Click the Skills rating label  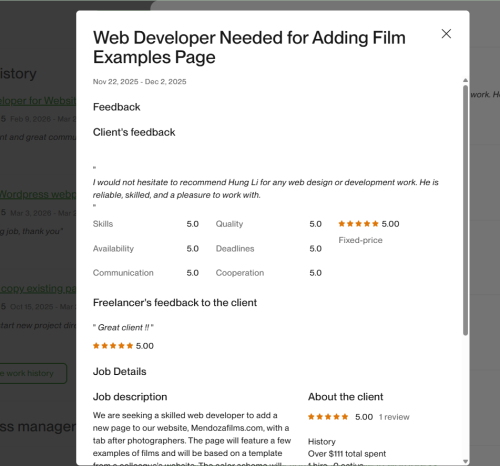coord(103,224)
